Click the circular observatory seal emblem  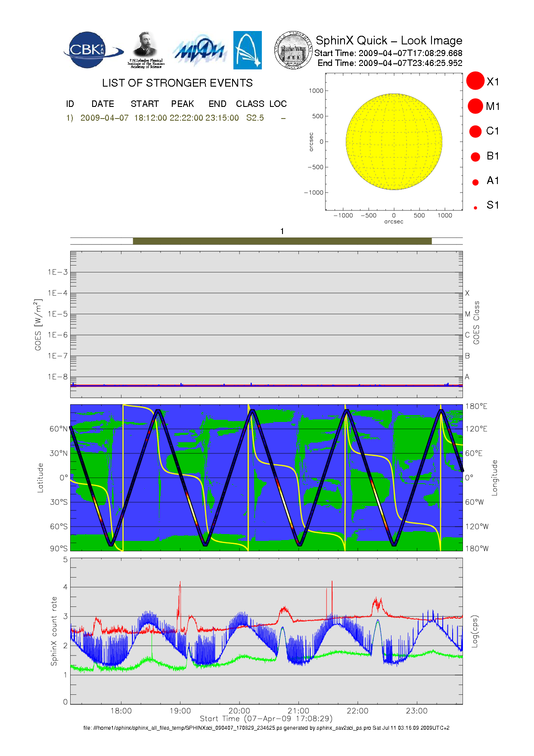(x=293, y=50)
